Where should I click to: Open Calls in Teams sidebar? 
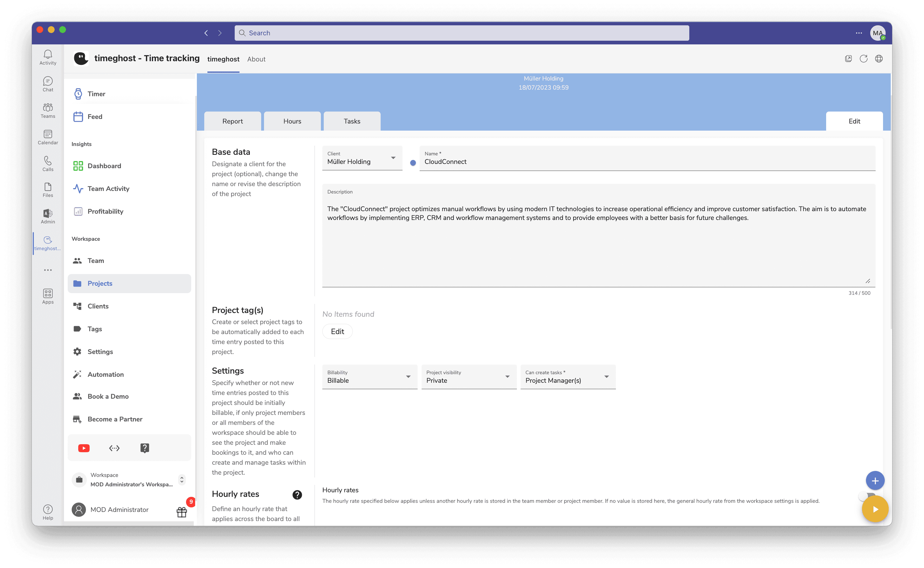click(48, 164)
